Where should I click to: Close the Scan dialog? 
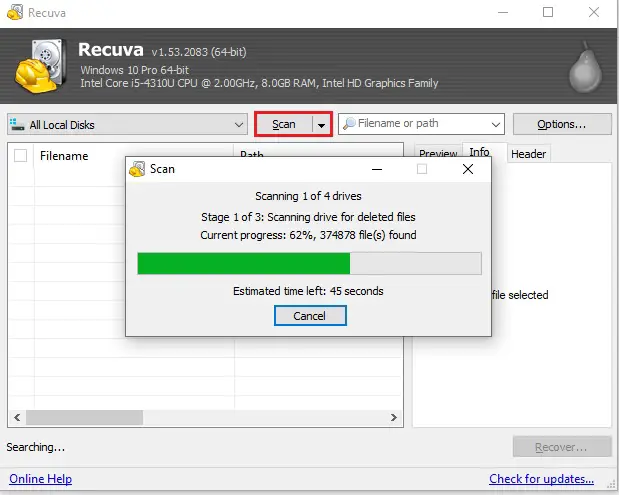tap(468, 169)
